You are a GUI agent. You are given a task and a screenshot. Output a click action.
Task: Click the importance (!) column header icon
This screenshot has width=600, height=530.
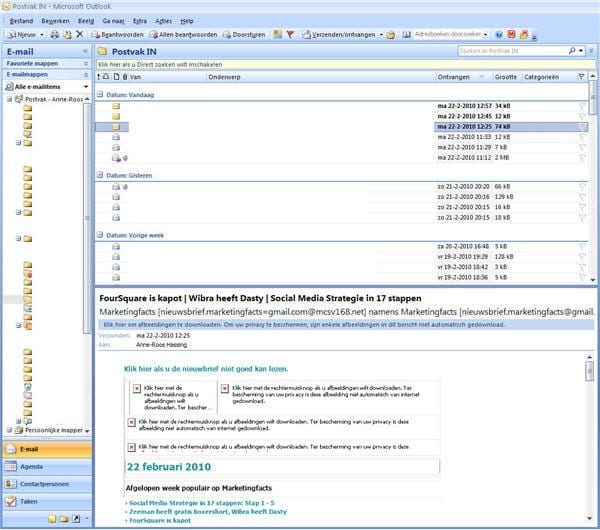point(98,77)
